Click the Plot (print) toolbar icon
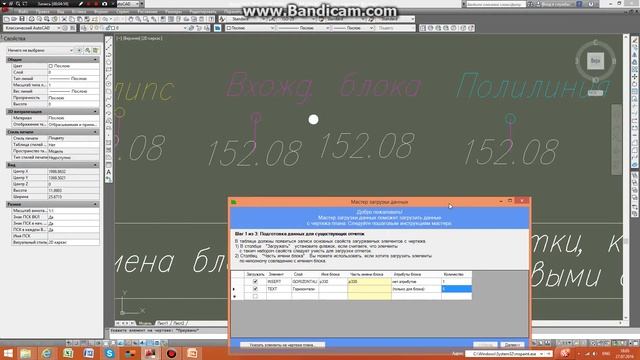Screen dimensions: 640x360 (x=31, y=19)
